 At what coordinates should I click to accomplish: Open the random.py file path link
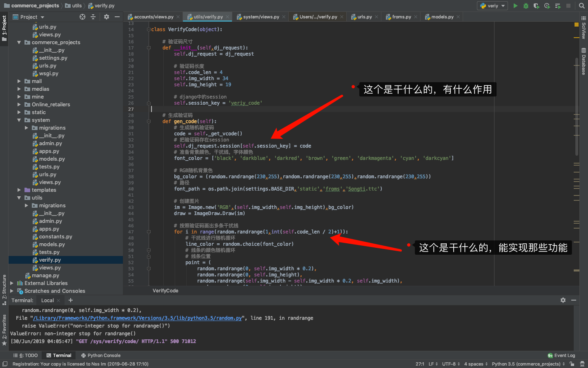tap(137, 318)
